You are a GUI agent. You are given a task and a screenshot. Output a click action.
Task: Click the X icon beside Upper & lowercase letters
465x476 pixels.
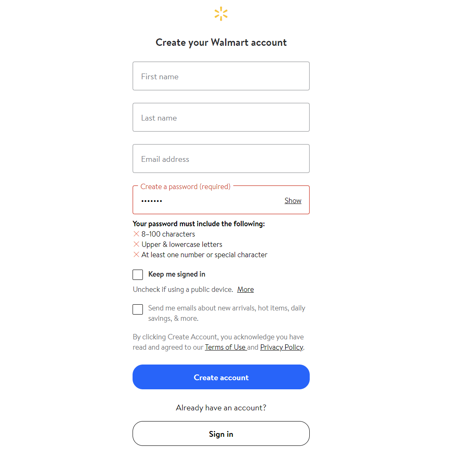[x=136, y=244]
